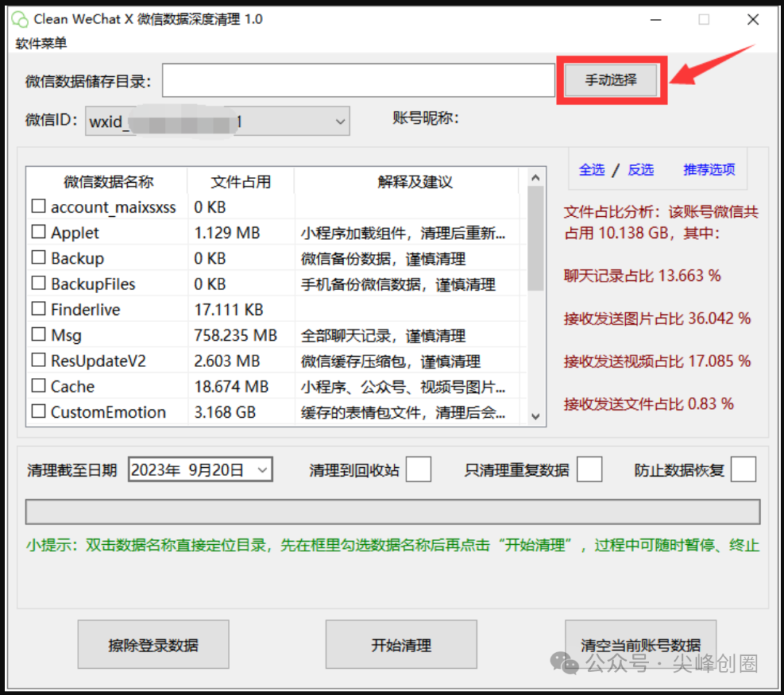Click the 账号昵称 label
The width and height of the screenshot is (784, 695).
pyautogui.click(x=425, y=118)
